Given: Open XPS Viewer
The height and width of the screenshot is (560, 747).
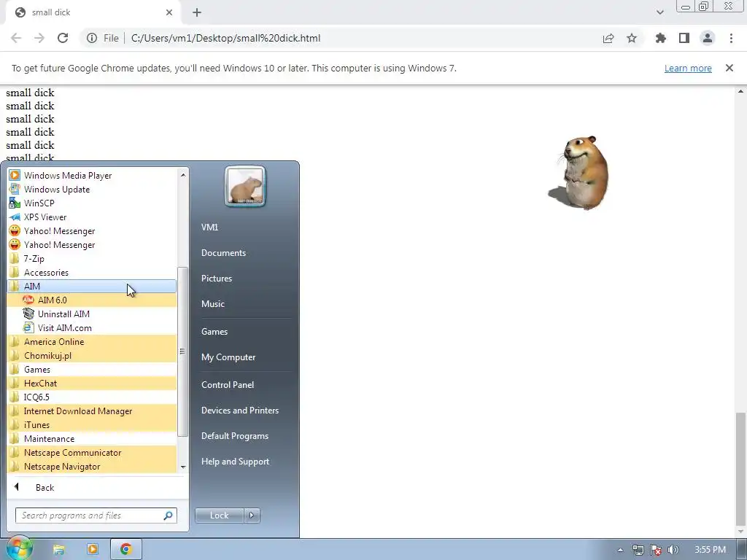Looking at the screenshot, I should 91,217.
